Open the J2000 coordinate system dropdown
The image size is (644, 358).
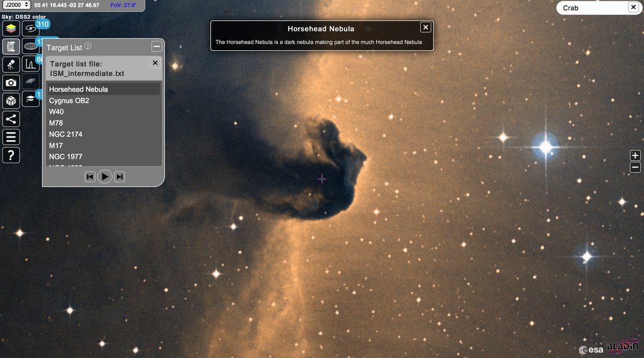(16, 5)
